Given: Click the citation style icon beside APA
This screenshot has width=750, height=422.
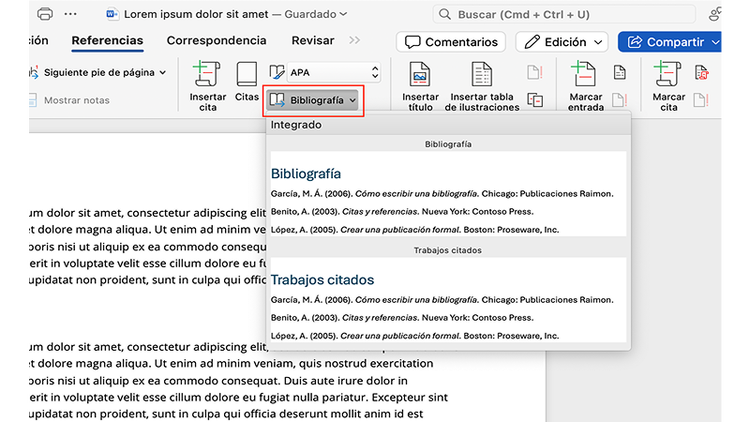Looking at the screenshot, I should tap(277, 72).
